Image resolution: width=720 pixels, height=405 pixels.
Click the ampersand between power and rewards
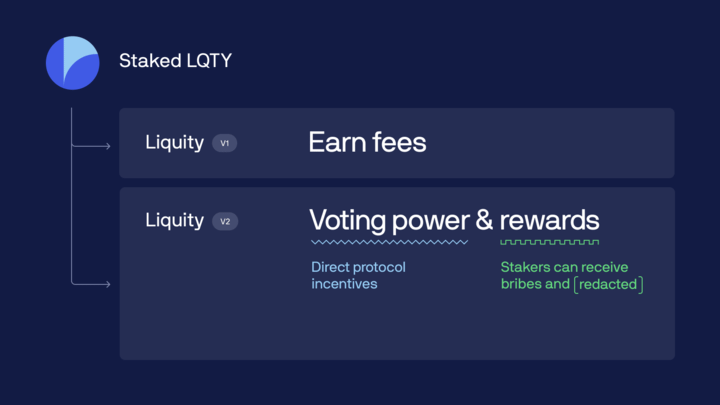tap(484, 219)
